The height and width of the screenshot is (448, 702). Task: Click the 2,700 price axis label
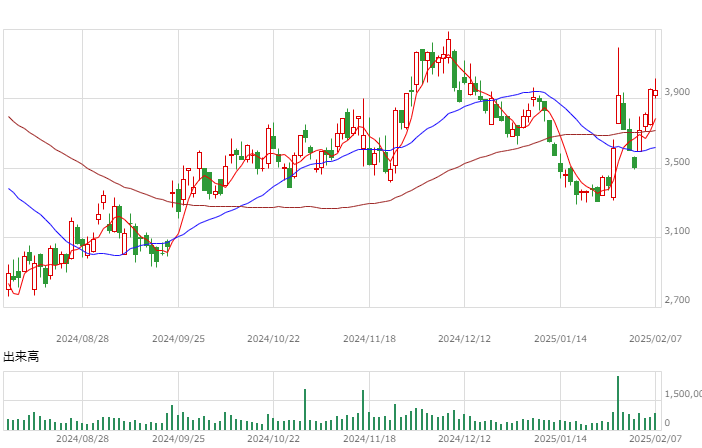pyautogui.click(x=677, y=300)
